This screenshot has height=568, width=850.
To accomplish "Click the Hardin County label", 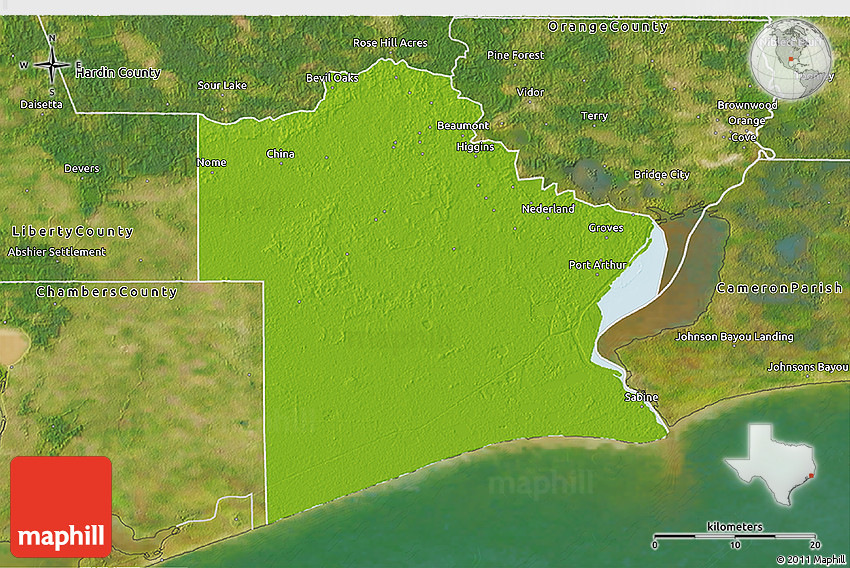I will [x=118, y=73].
